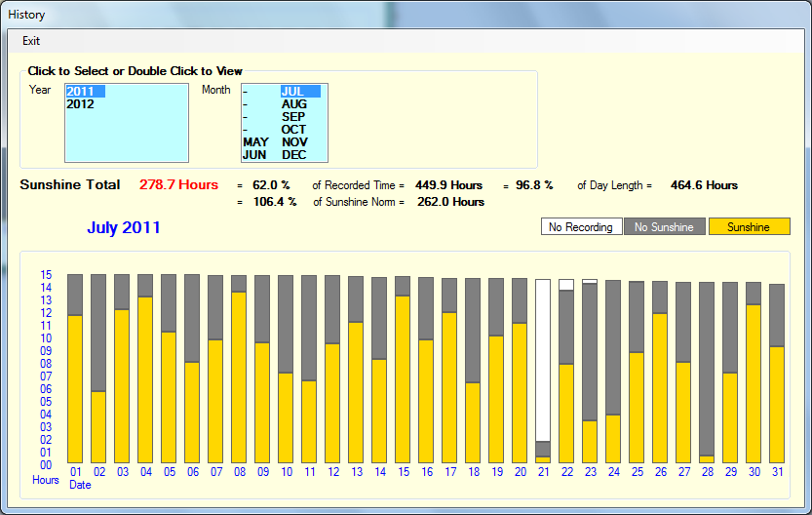Select JUN in the Month list
This screenshot has height=515, width=812.
[254, 154]
